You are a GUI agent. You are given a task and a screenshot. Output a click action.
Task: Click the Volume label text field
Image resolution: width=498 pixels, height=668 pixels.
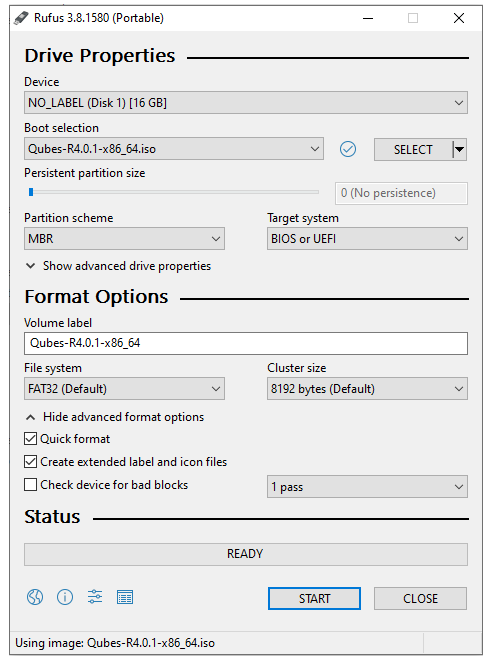click(x=246, y=343)
